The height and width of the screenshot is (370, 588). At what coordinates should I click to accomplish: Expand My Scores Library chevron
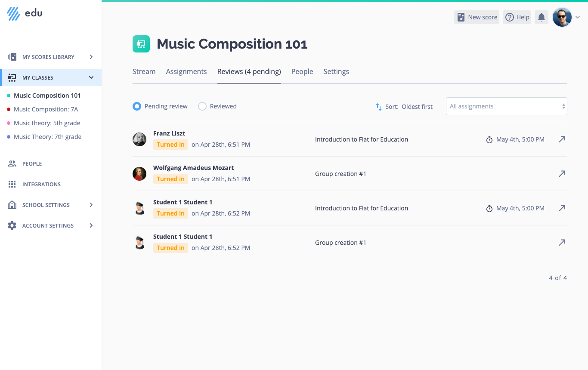[x=91, y=57]
